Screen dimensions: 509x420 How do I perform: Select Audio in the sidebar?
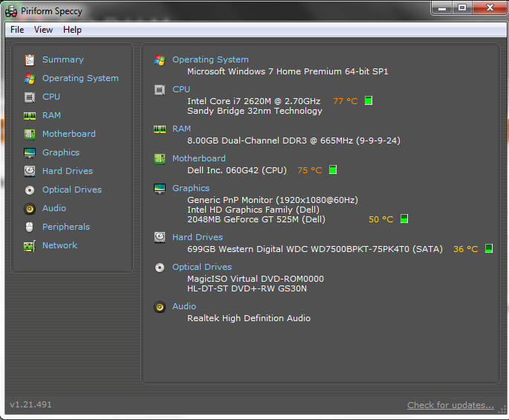tap(54, 208)
